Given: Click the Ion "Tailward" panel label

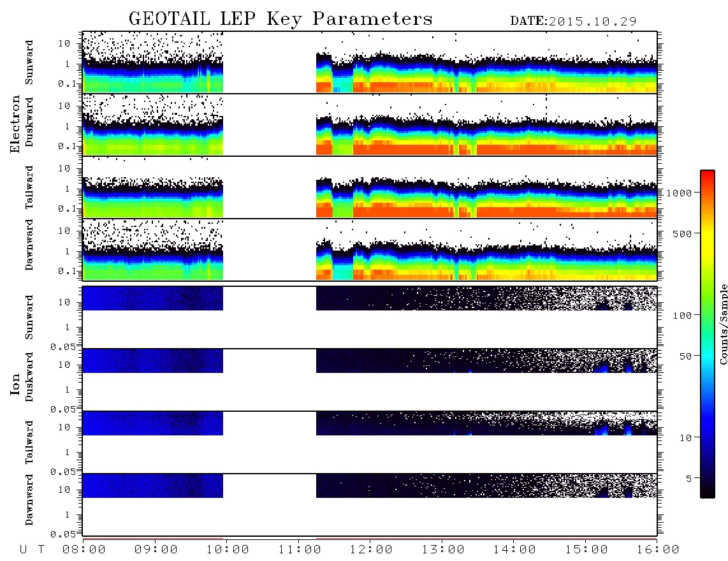Looking at the screenshot, I should click(x=29, y=442).
